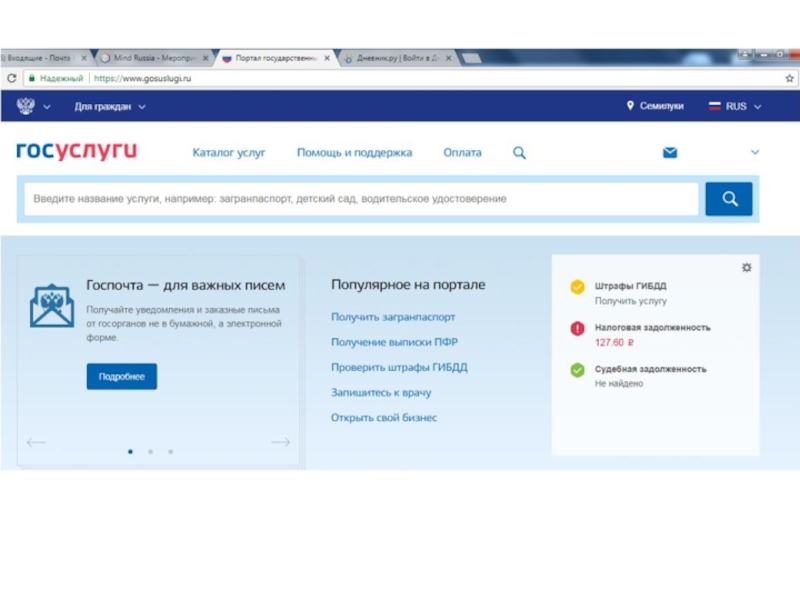Click the browser reload icon
Screen dimensions: 800x600
pyautogui.click(x=12, y=78)
